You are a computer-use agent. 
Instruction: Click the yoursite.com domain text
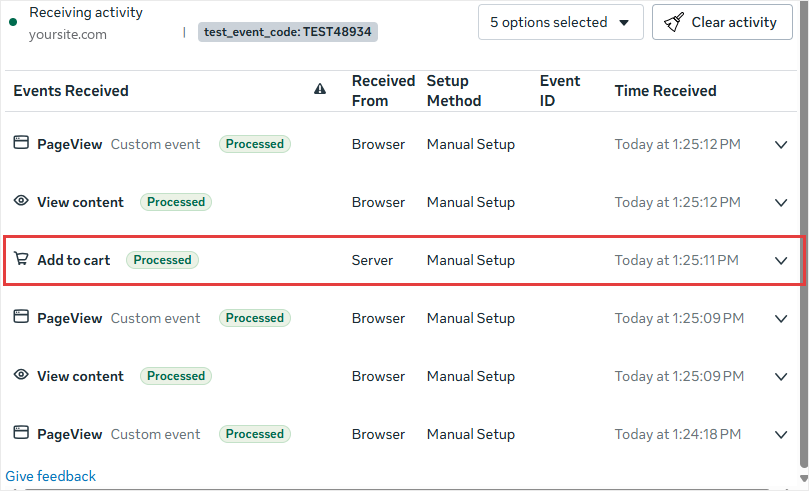pos(68,35)
